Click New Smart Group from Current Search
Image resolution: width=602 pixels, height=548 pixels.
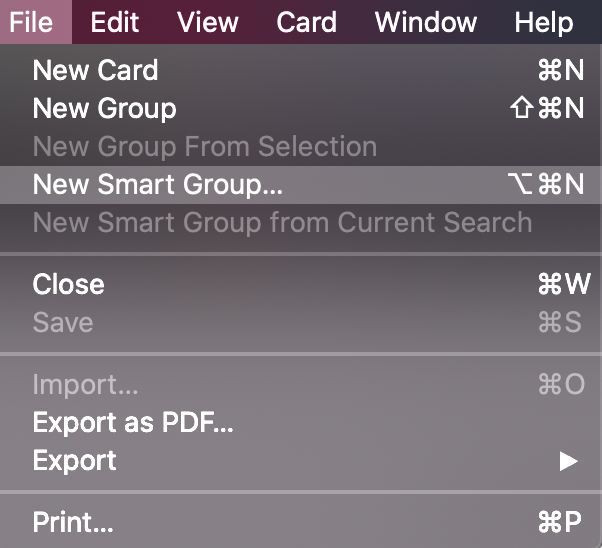(x=282, y=222)
